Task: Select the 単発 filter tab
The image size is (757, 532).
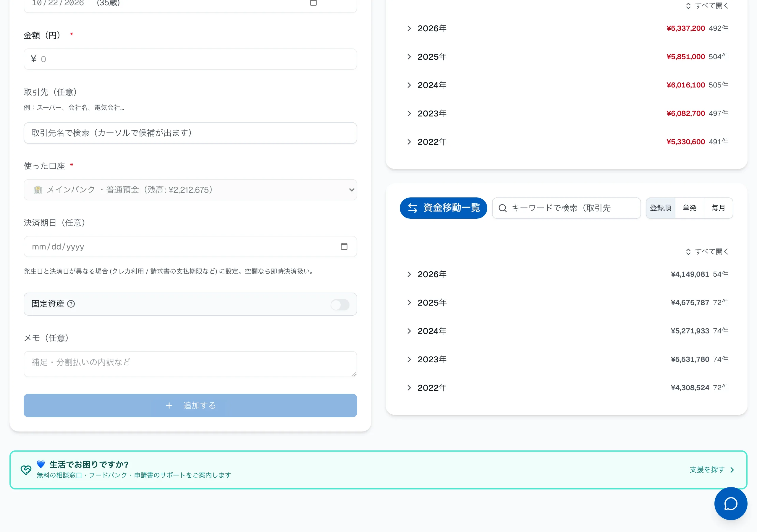Action: point(689,208)
